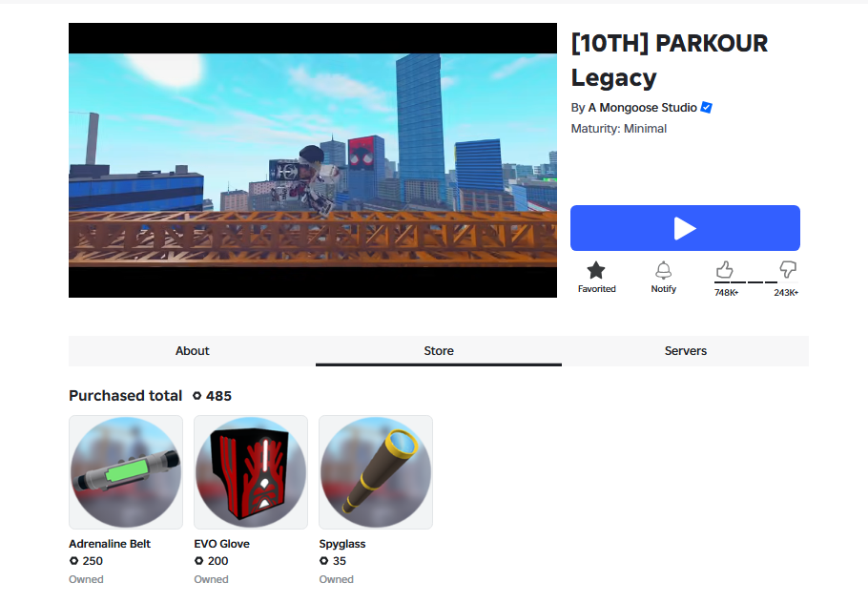Click the thumbs down dislike icon
The height and width of the screenshot is (603, 868).
tap(788, 270)
